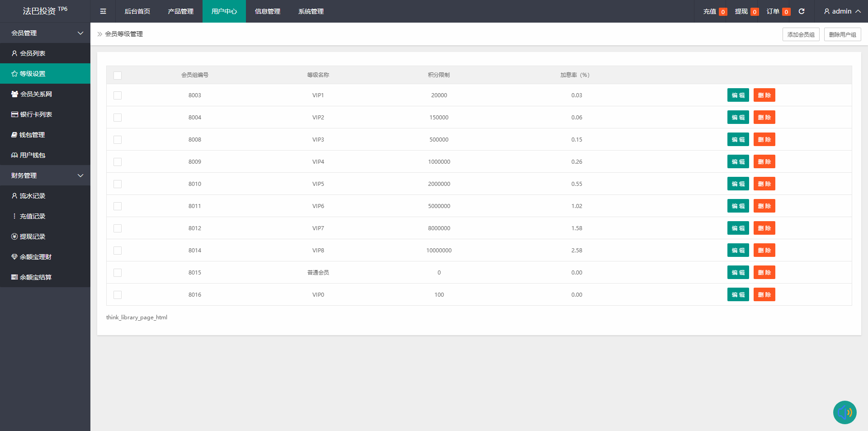Click the sidebar collapse hamburger icon
868x431 pixels.
[x=103, y=11]
